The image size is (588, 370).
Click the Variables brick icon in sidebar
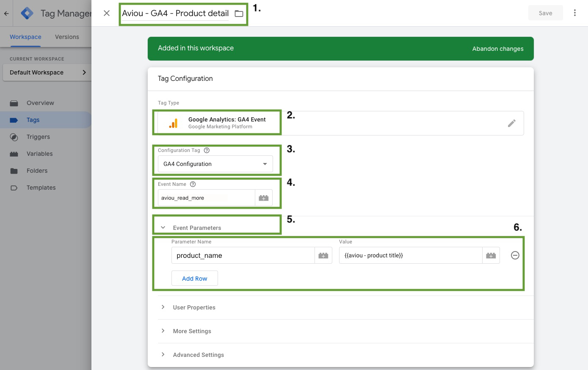click(14, 154)
